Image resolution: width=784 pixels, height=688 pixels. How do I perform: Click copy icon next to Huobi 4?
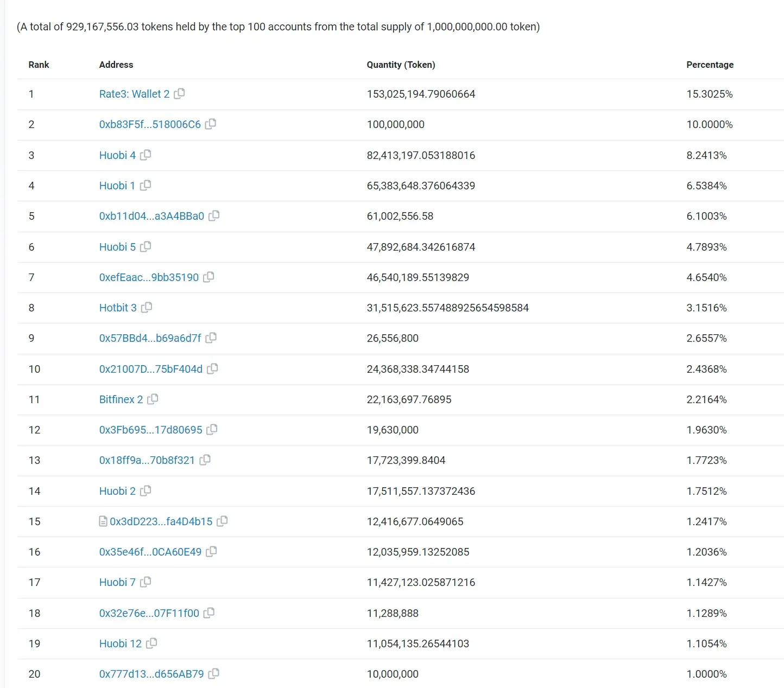[x=146, y=155]
